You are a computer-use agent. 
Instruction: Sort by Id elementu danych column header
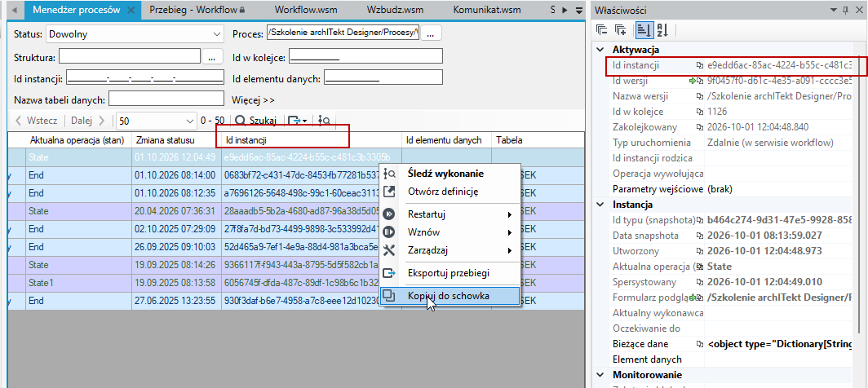coord(447,140)
